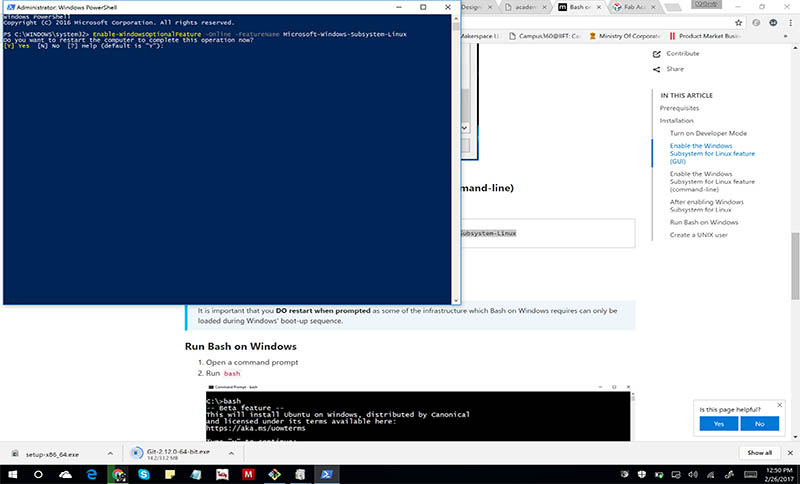Go to After enabling Windows Subsystem link

click(707, 206)
